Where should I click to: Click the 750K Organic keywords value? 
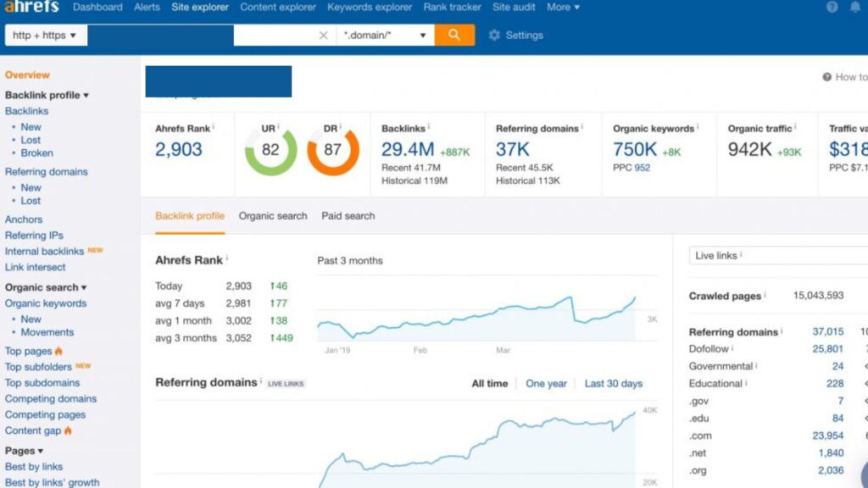point(634,149)
